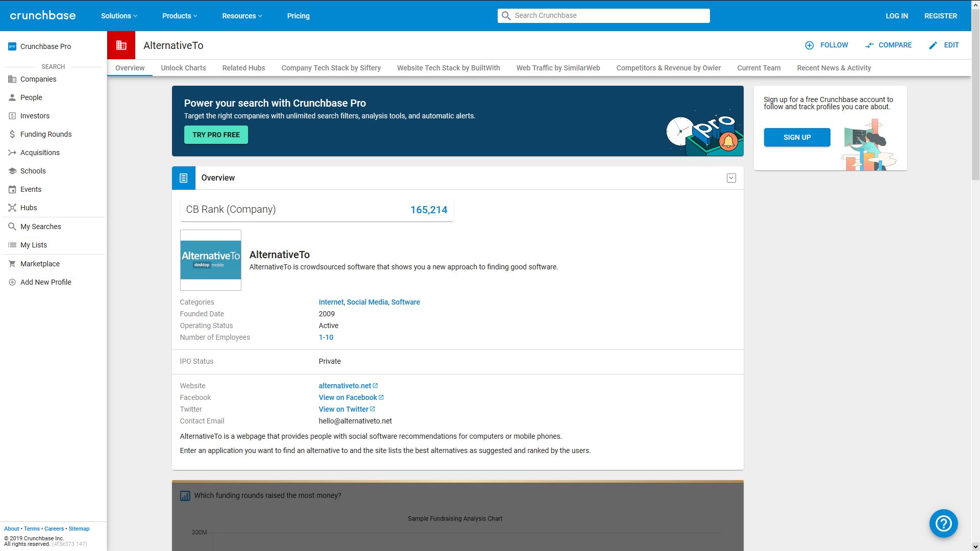Open the Internet category link
Image resolution: width=980 pixels, height=551 pixels.
pos(331,302)
